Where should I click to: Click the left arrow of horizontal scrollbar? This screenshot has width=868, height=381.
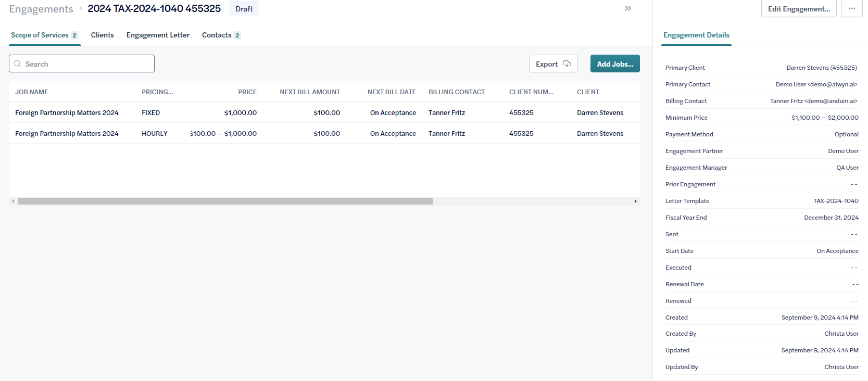[x=13, y=201]
